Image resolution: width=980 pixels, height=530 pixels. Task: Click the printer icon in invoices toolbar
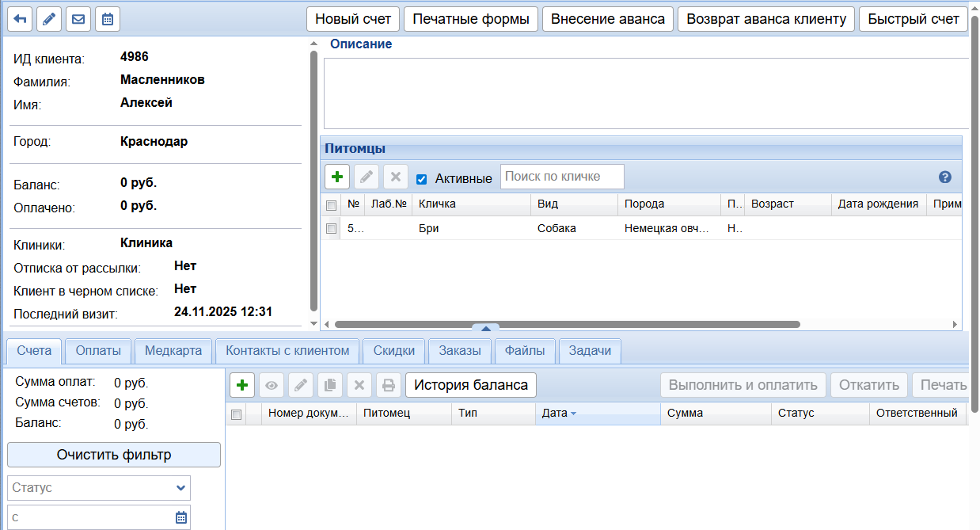coord(388,385)
